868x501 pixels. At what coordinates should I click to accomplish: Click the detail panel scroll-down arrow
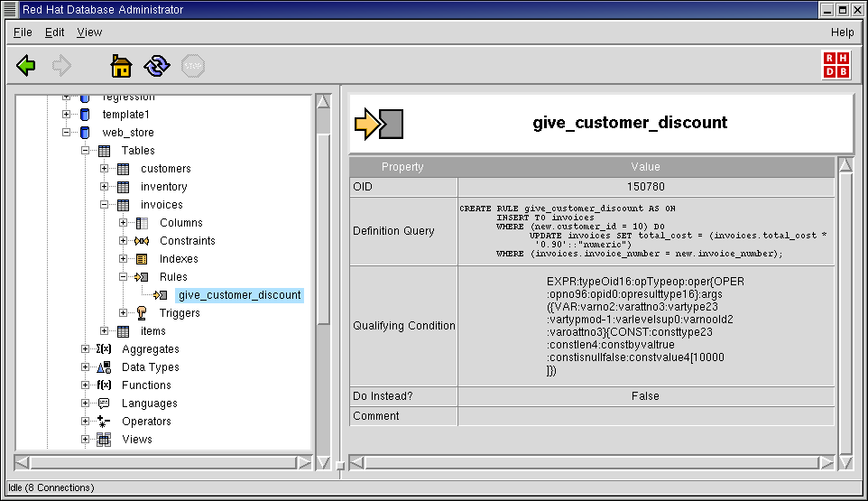[x=845, y=462]
